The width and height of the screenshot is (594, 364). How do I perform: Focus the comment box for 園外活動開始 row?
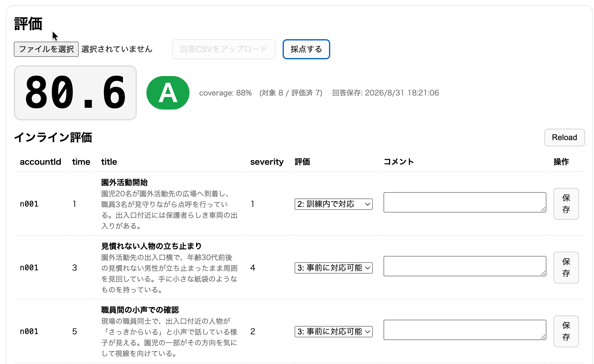[465, 202]
